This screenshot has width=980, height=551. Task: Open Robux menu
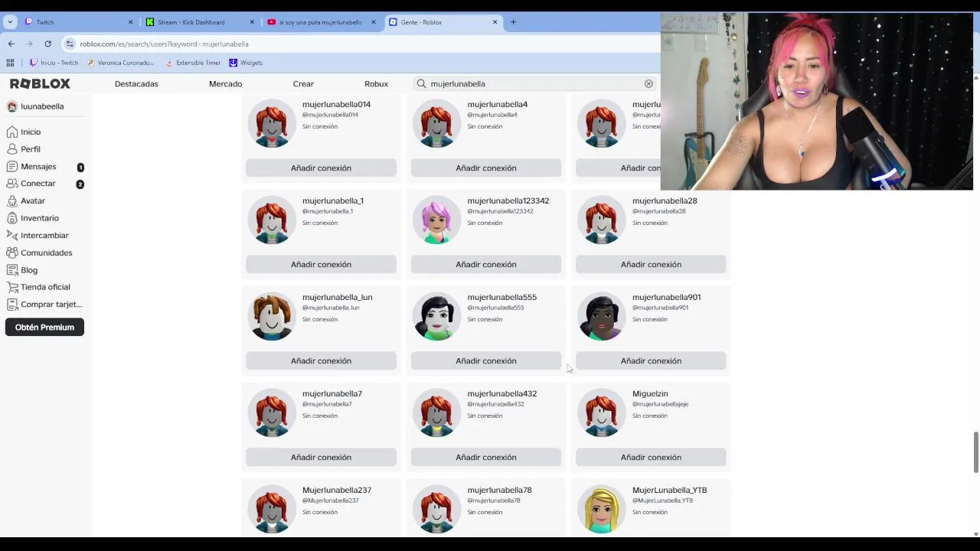tap(376, 83)
